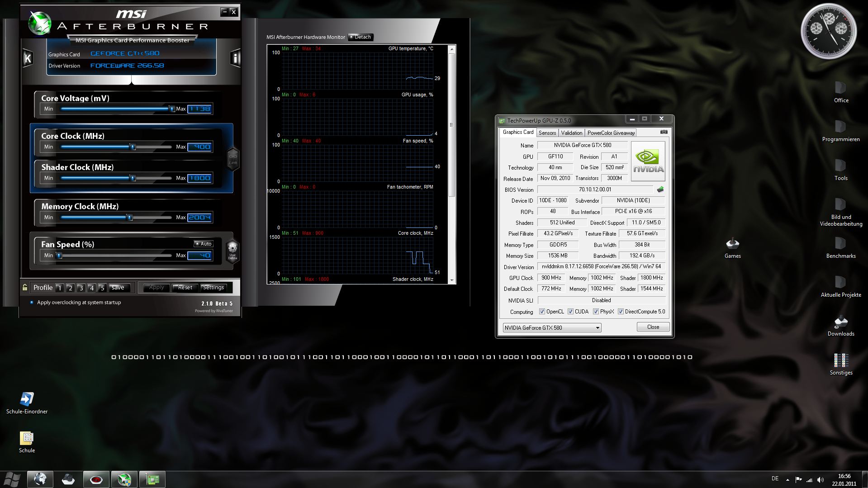Open the NVIDIA GeForce GTX 580 dropdown
868x488 pixels.
(552, 327)
